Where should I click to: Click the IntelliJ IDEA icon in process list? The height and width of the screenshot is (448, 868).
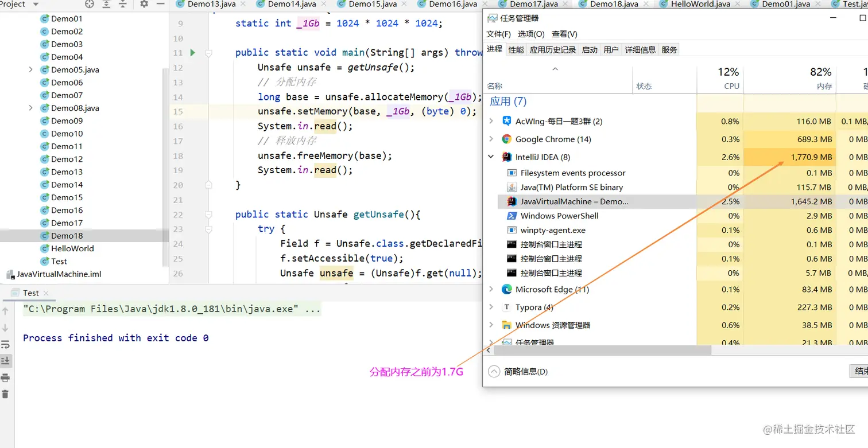pos(506,157)
